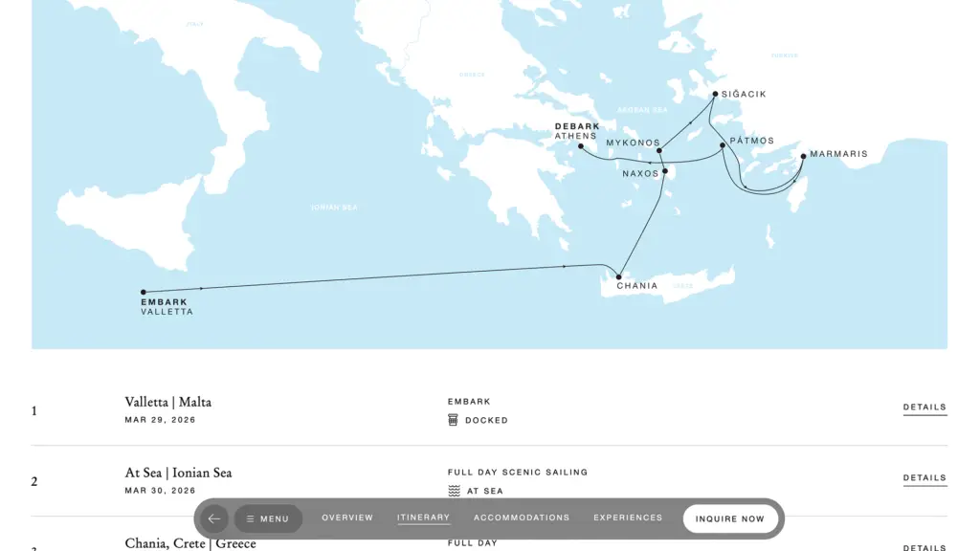The height and width of the screenshot is (551, 980).
Task: Select the Chania port dot on map
Action: pyautogui.click(x=619, y=276)
